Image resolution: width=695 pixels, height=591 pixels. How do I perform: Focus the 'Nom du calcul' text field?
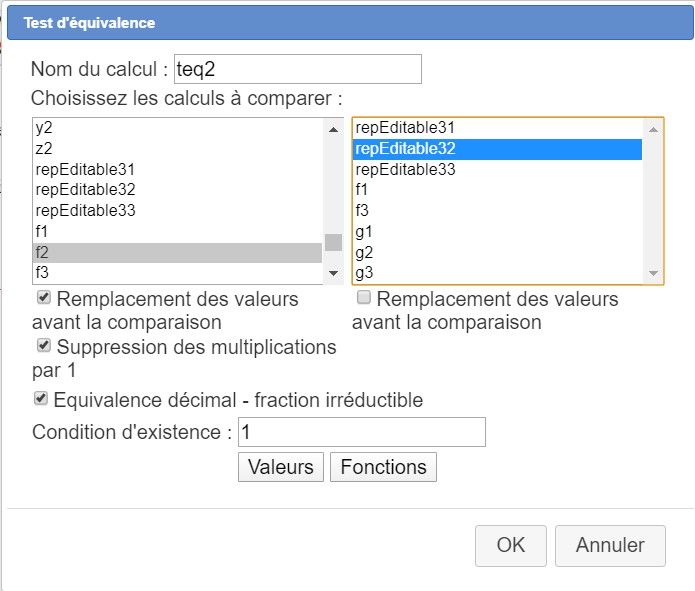click(297, 69)
